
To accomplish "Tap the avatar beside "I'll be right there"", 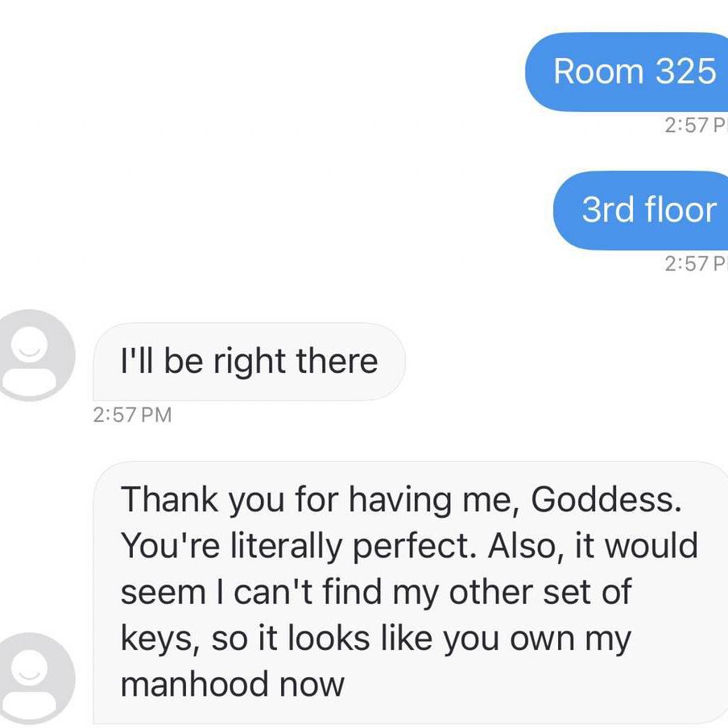I will coord(31,355).
